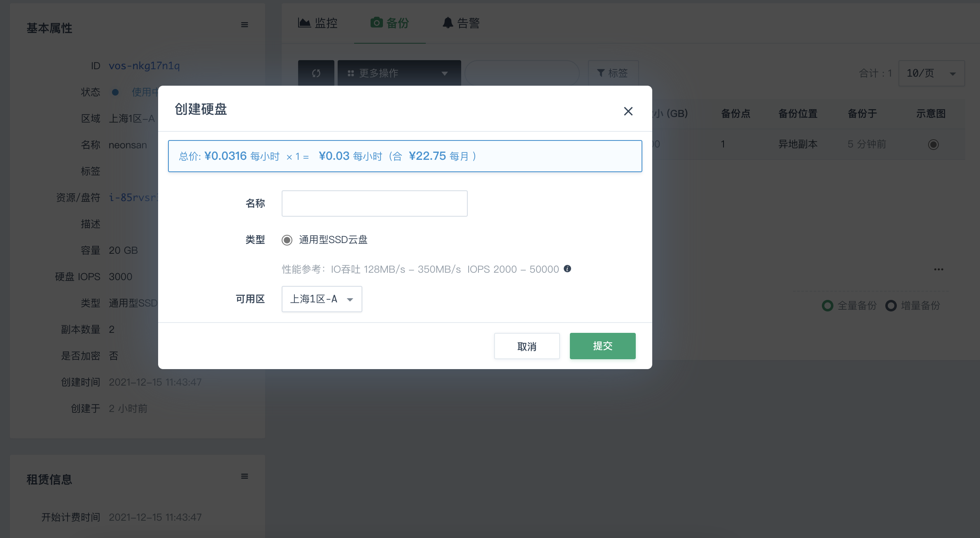Click the 总价 price summary banner

405,156
